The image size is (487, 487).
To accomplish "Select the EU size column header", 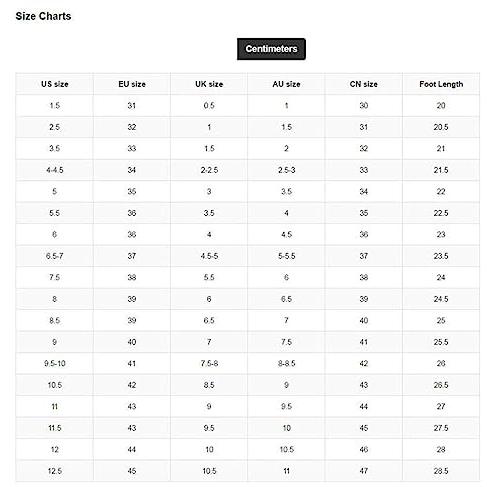I will 132,84.
